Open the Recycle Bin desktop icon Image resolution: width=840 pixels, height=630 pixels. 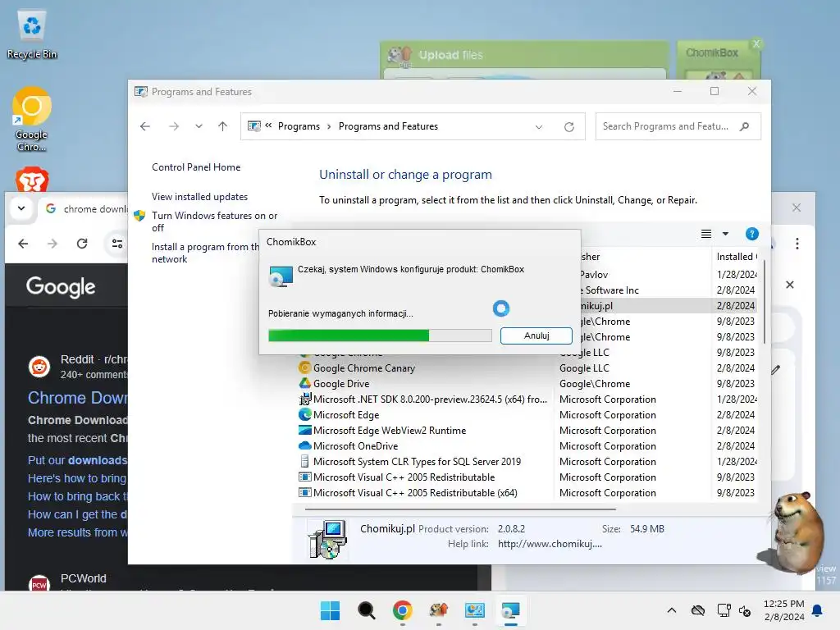(32, 34)
